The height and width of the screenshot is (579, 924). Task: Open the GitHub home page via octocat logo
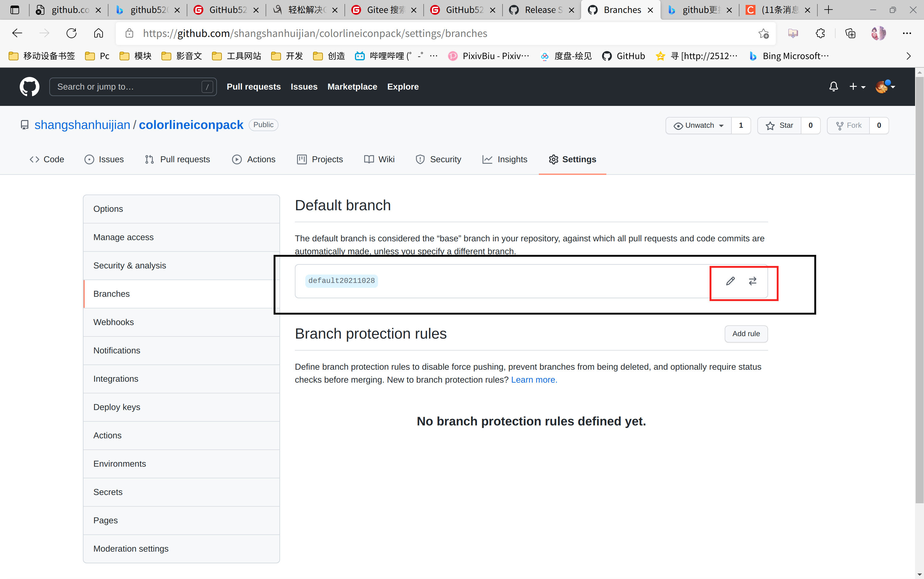(x=29, y=86)
